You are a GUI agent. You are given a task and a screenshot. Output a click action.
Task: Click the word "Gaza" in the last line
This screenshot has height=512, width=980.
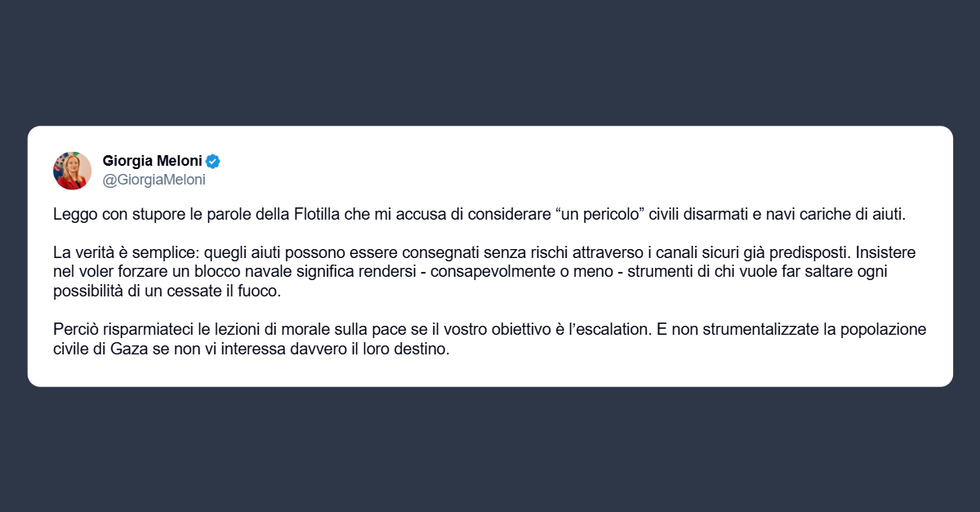pyautogui.click(x=107, y=351)
